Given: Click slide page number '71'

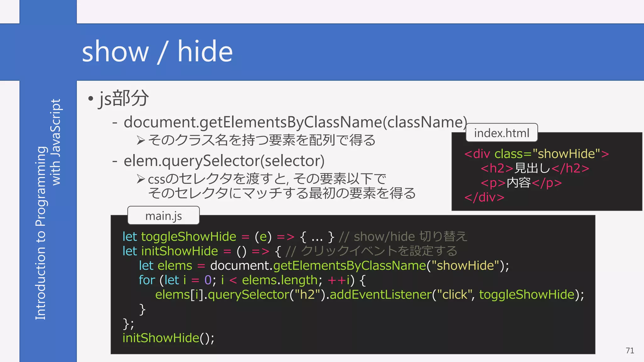Looking at the screenshot, I should (630, 351).
